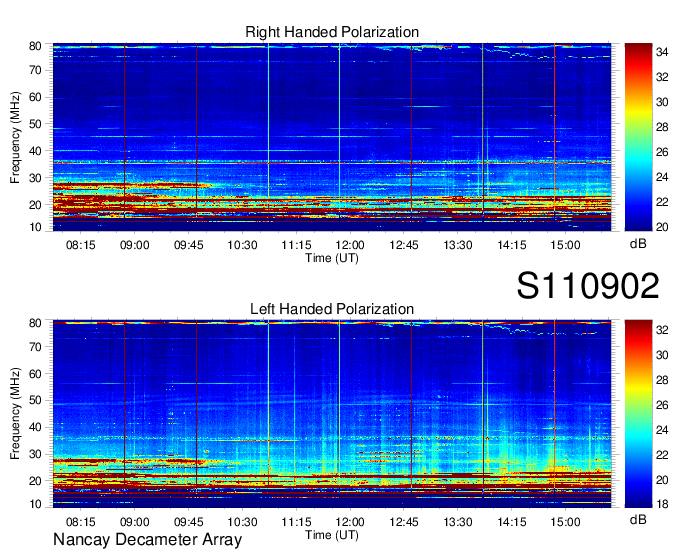The height and width of the screenshot is (552, 680).
Task: Click the Right Handed plot's color scale bar
Action: pos(638,137)
